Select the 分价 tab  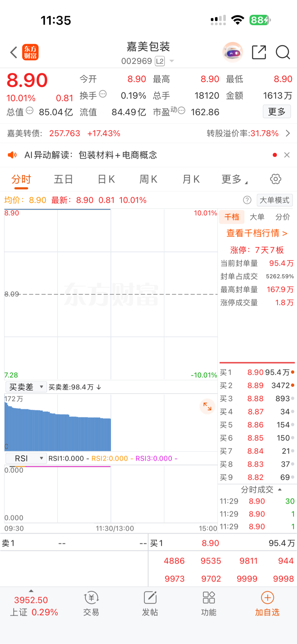click(x=283, y=217)
